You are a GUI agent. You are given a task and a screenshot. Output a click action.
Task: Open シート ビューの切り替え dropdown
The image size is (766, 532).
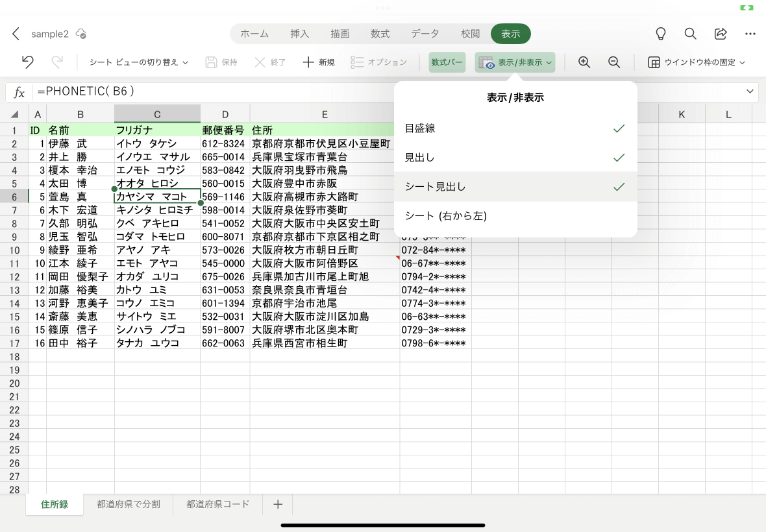pyautogui.click(x=139, y=62)
